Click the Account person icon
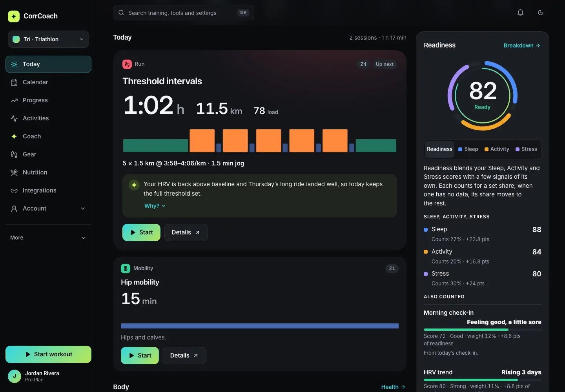Viewport: 565px width, 392px height. [x=14, y=209]
